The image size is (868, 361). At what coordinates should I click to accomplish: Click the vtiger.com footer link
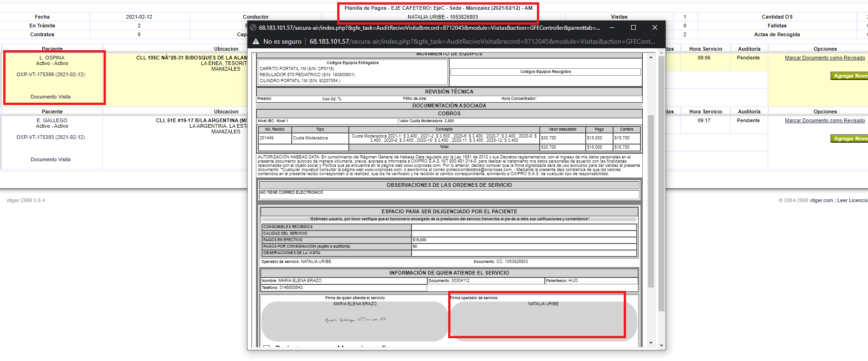tap(821, 200)
